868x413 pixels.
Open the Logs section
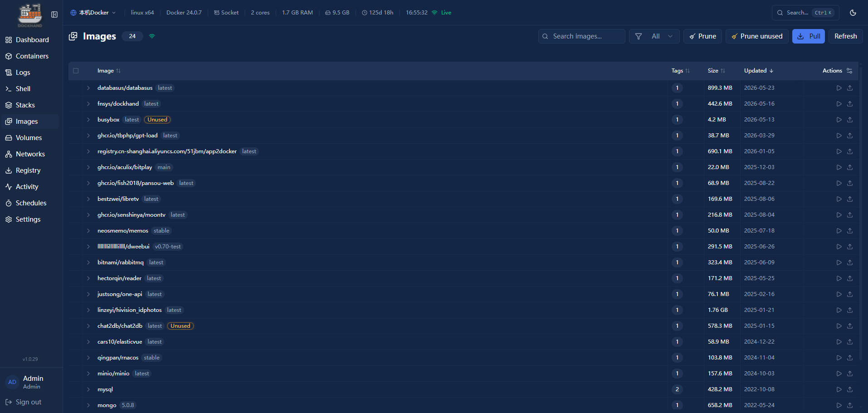tap(30, 73)
